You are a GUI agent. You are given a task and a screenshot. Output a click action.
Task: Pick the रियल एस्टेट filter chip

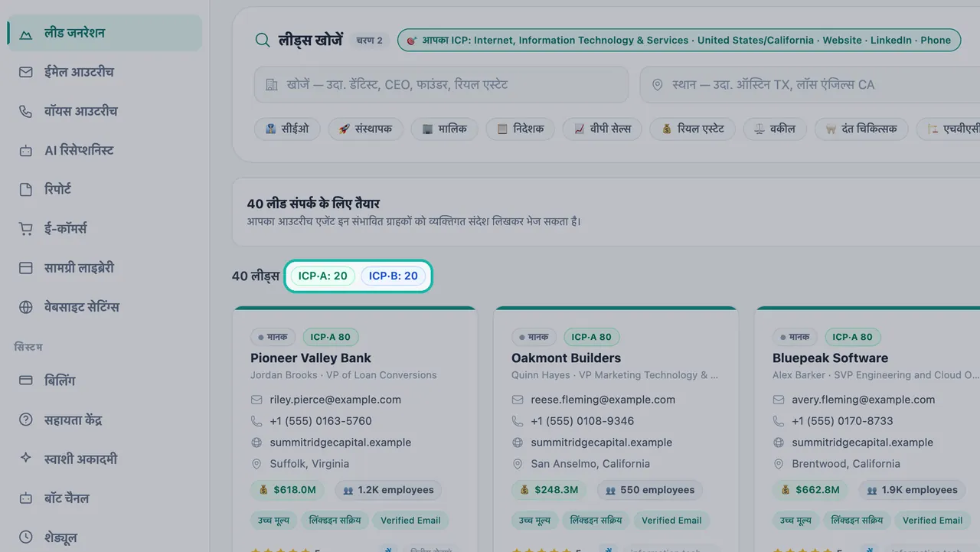click(693, 129)
